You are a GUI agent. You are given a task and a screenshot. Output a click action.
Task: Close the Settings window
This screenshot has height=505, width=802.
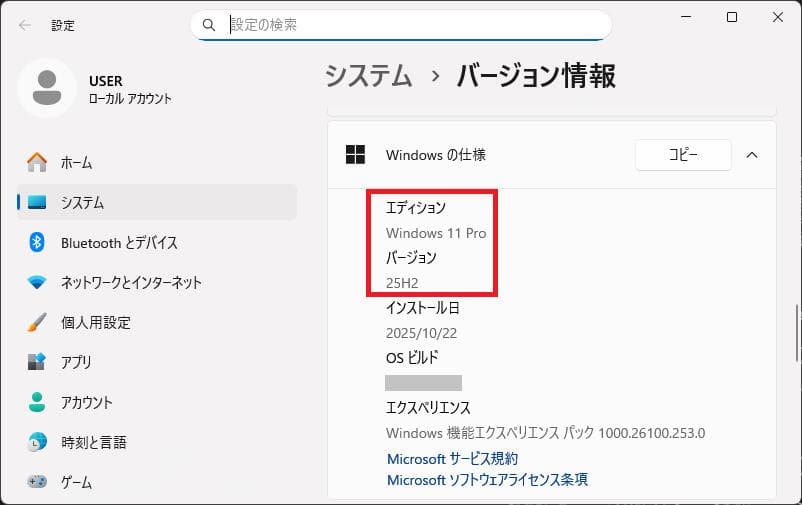[x=778, y=17]
